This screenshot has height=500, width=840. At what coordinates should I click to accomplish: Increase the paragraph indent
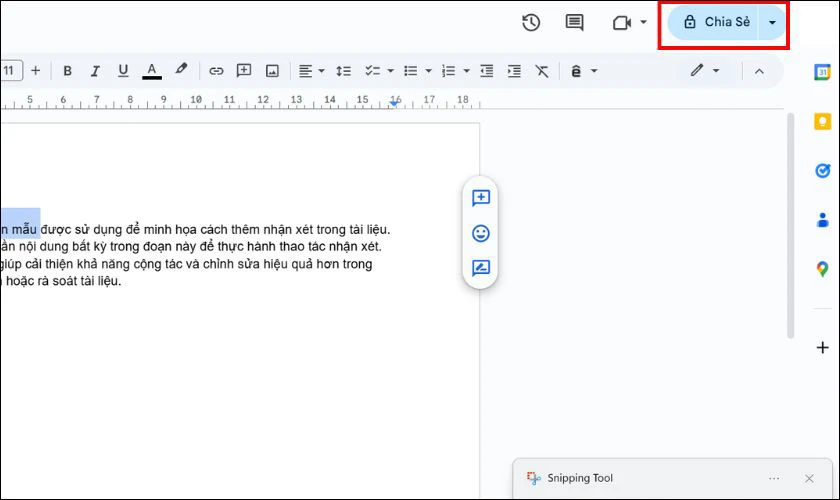pyautogui.click(x=514, y=71)
